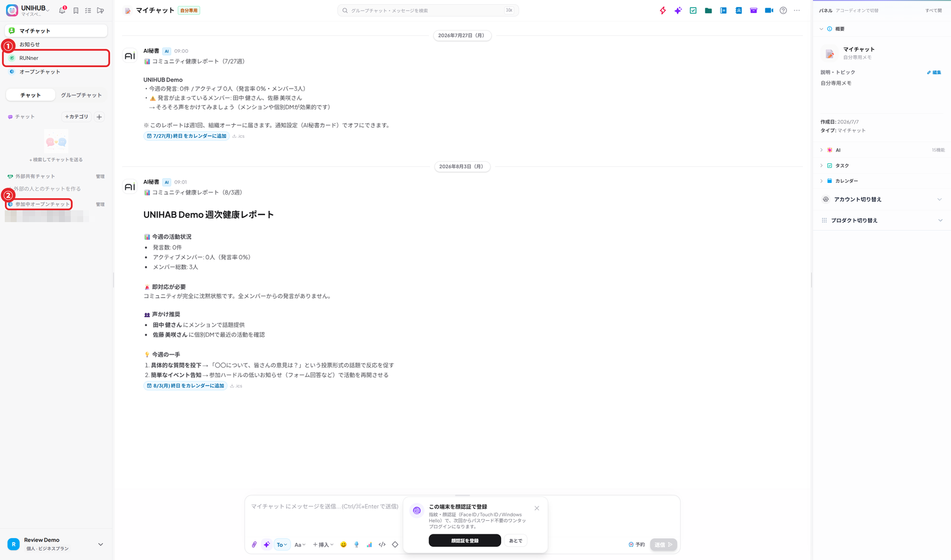Screen dimensions: 951x560
Task: Open the To recipient dropdown
Action: coord(282,545)
